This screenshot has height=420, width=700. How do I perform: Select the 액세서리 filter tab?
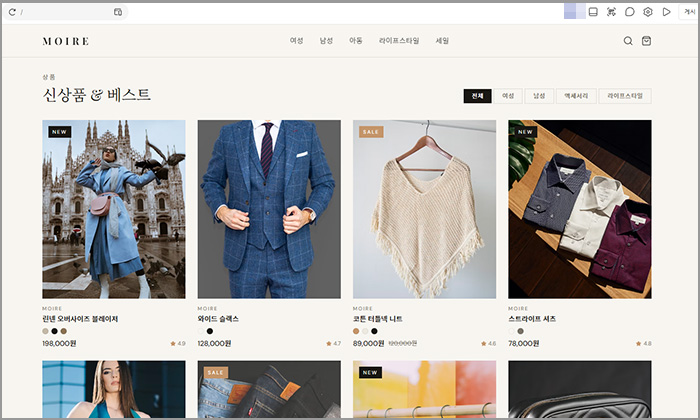pyautogui.click(x=576, y=96)
